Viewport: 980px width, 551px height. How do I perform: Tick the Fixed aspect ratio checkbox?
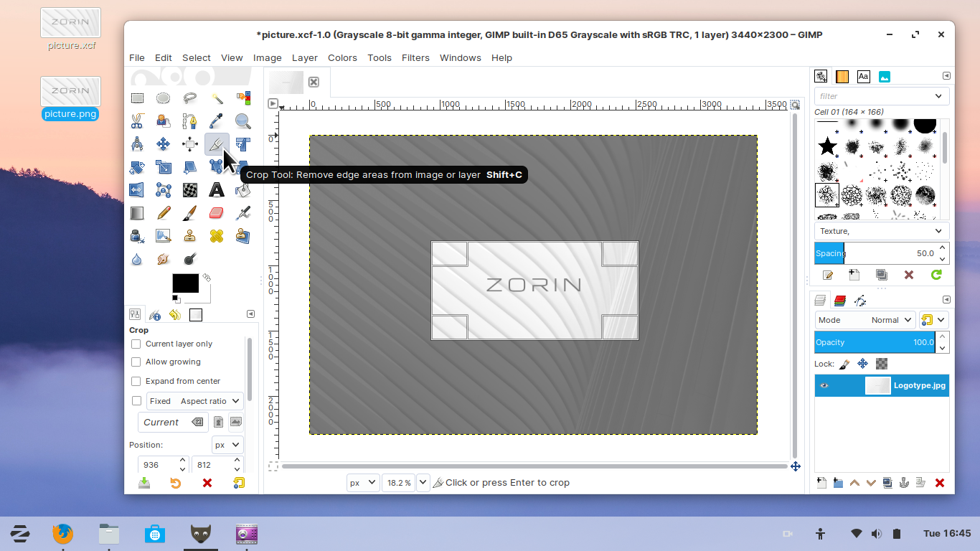pos(136,401)
